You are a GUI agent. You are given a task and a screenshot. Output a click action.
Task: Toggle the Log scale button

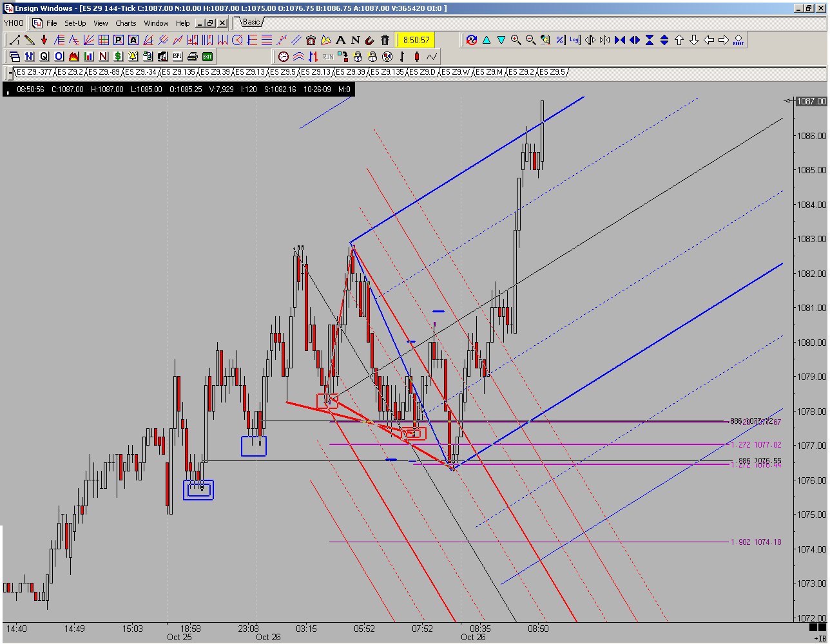click(x=575, y=40)
